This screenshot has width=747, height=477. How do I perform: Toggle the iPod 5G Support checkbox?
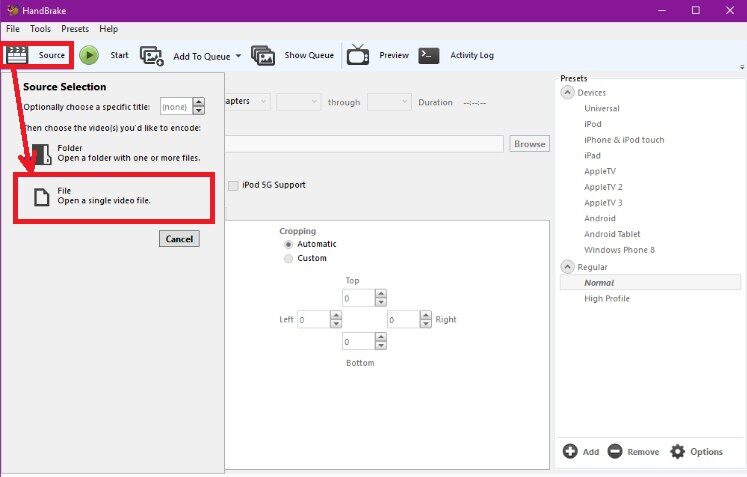[233, 185]
